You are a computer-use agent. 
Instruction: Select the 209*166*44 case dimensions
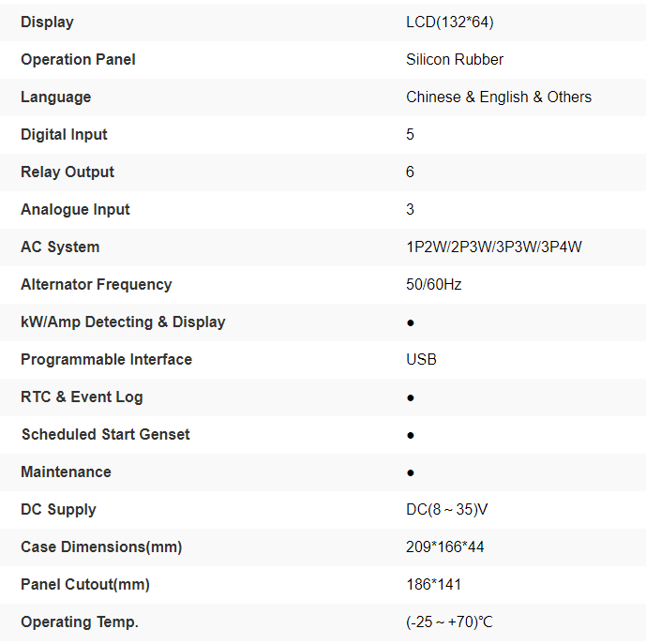point(445,547)
